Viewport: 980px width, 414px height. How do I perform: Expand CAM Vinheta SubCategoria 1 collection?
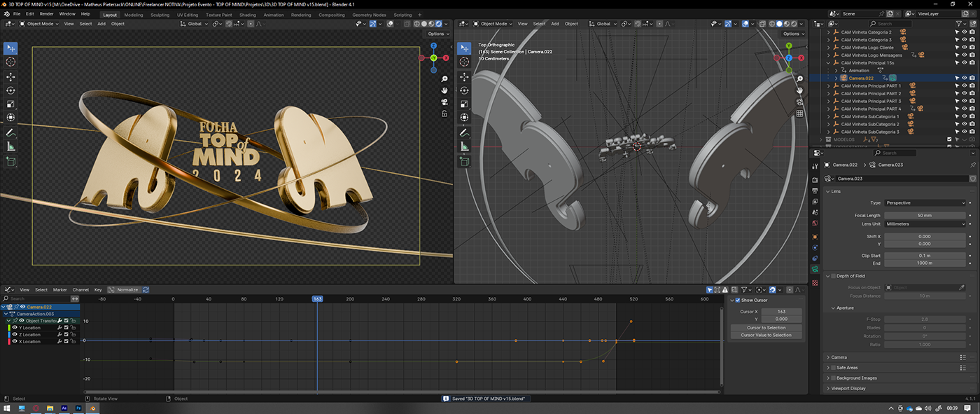[829, 117]
